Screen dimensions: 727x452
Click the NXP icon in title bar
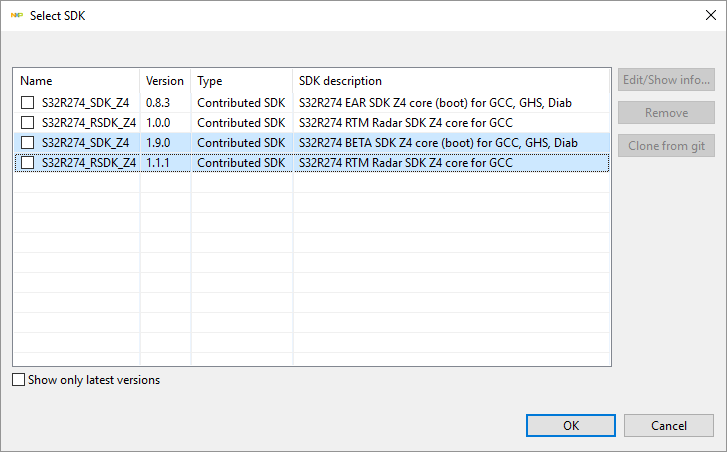click(16, 16)
